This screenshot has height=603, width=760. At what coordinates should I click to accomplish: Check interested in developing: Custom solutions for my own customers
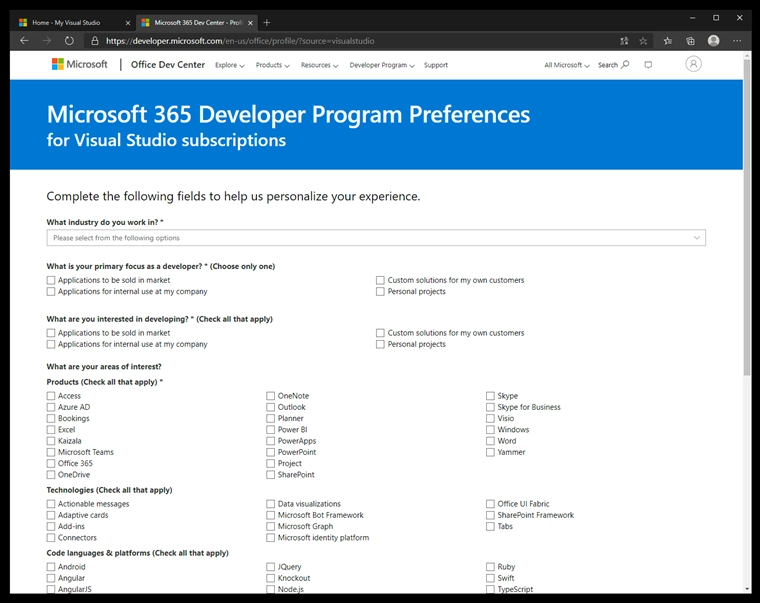pos(380,333)
